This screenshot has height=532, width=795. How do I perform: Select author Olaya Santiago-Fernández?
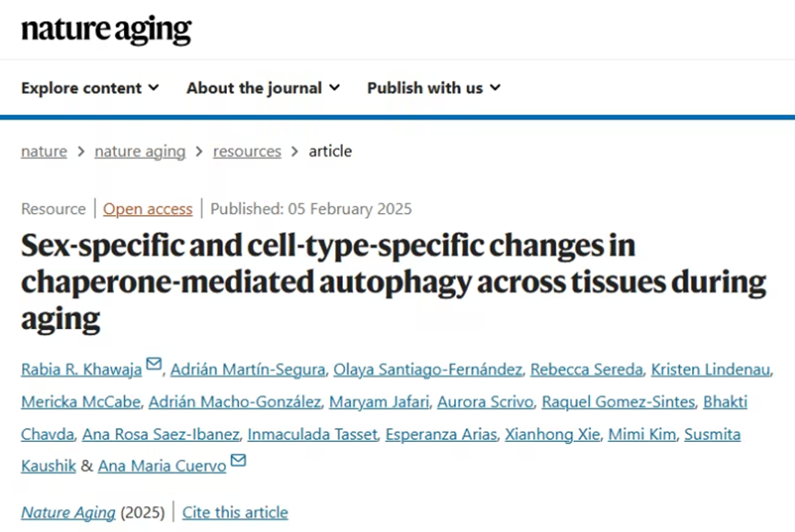pos(428,369)
